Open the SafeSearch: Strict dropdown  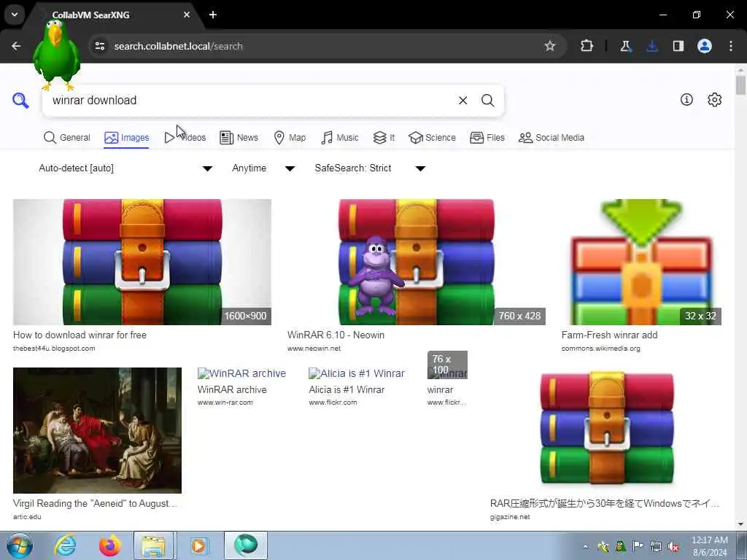pyautogui.click(x=370, y=168)
